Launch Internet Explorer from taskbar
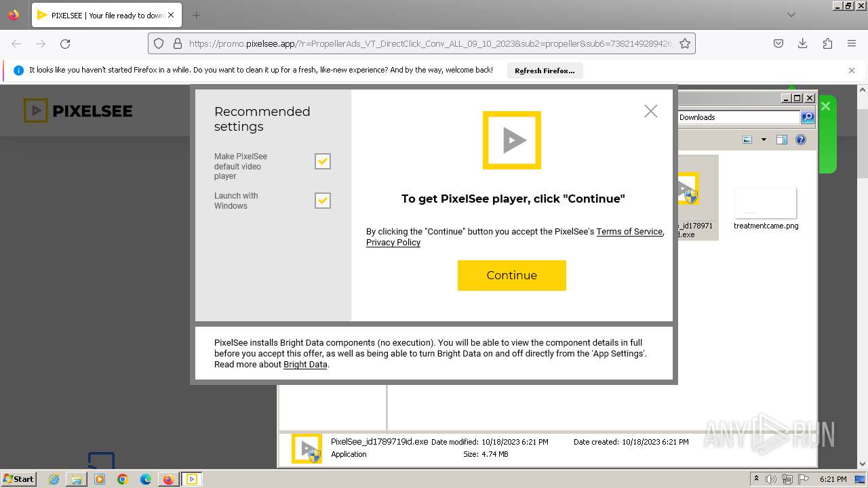 pos(54,479)
